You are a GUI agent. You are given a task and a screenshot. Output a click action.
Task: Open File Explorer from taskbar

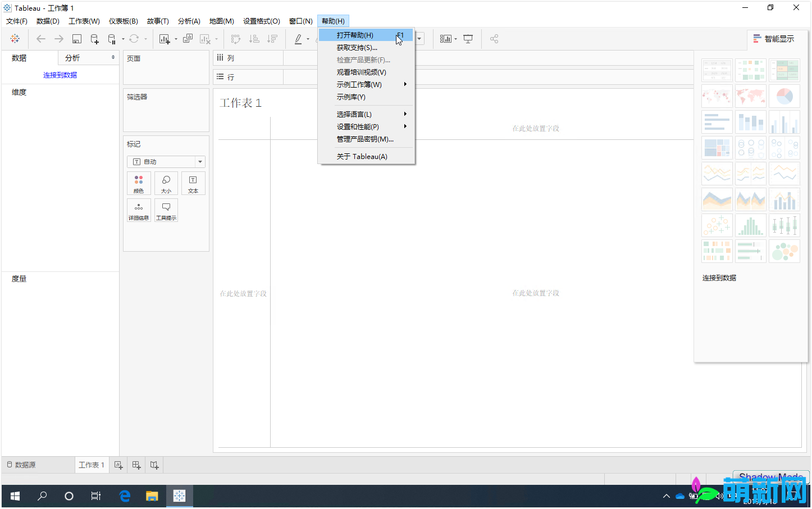[x=152, y=496]
